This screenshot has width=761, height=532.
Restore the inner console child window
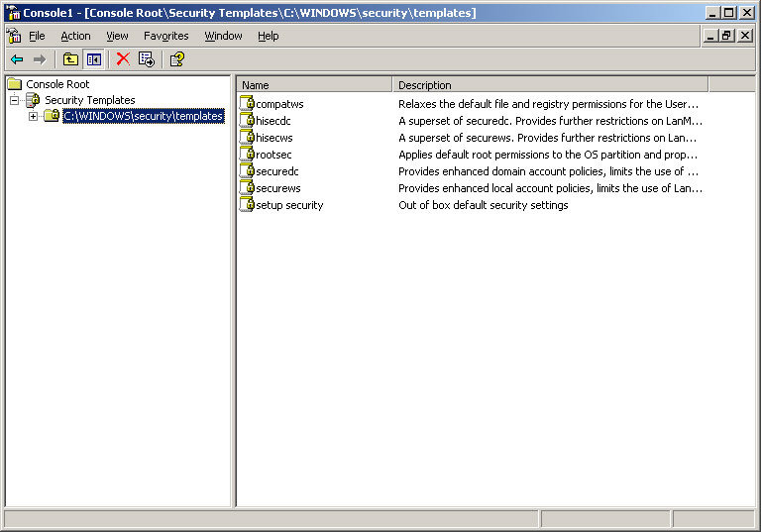pyautogui.click(x=726, y=36)
